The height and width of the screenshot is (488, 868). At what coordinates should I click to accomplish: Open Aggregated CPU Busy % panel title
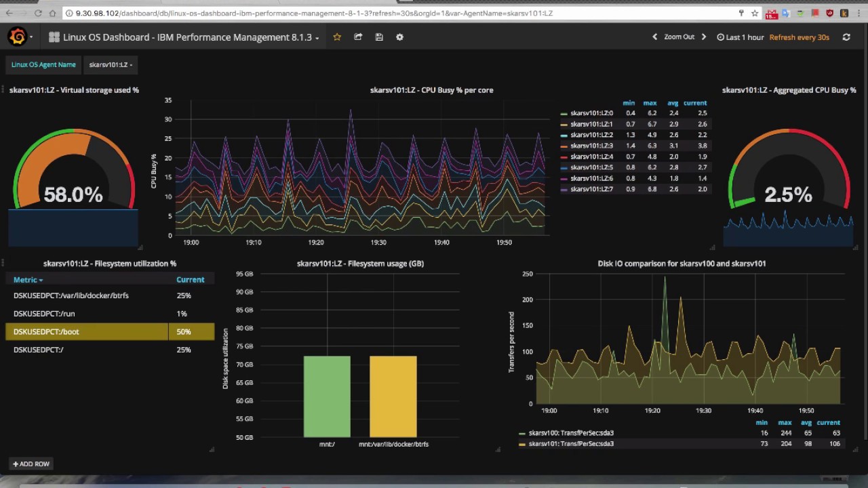[789, 90]
